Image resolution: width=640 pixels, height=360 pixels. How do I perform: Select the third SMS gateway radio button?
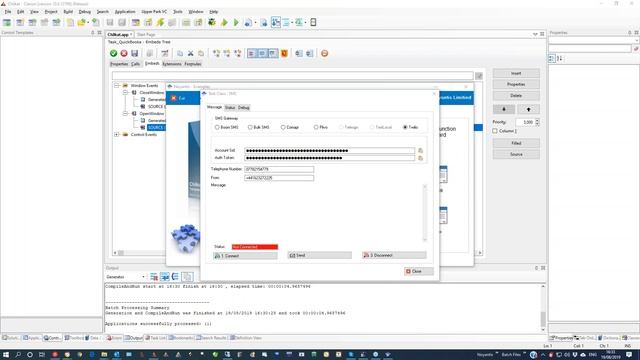pos(283,127)
